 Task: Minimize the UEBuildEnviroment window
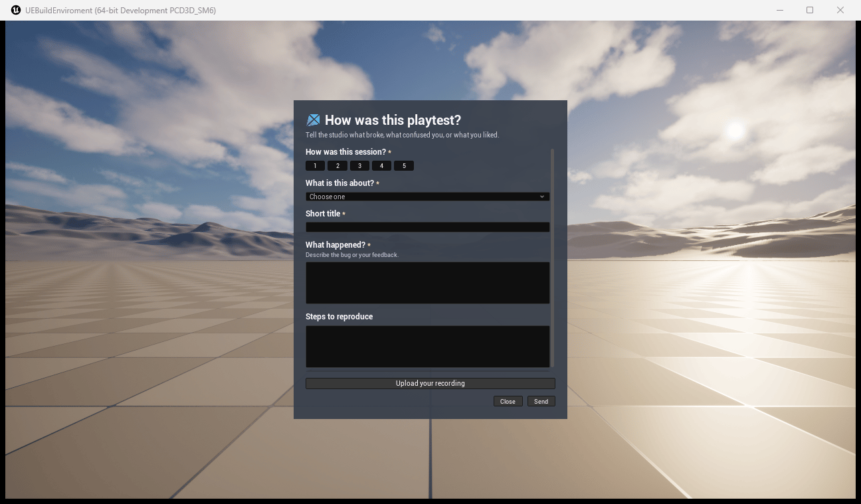point(779,10)
